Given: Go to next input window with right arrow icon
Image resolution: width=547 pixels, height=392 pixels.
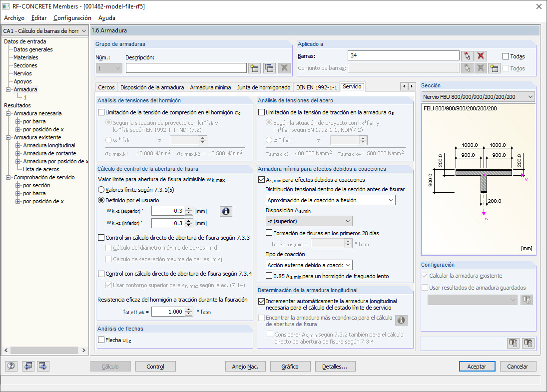Looking at the screenshot, I should coord(43,366).
